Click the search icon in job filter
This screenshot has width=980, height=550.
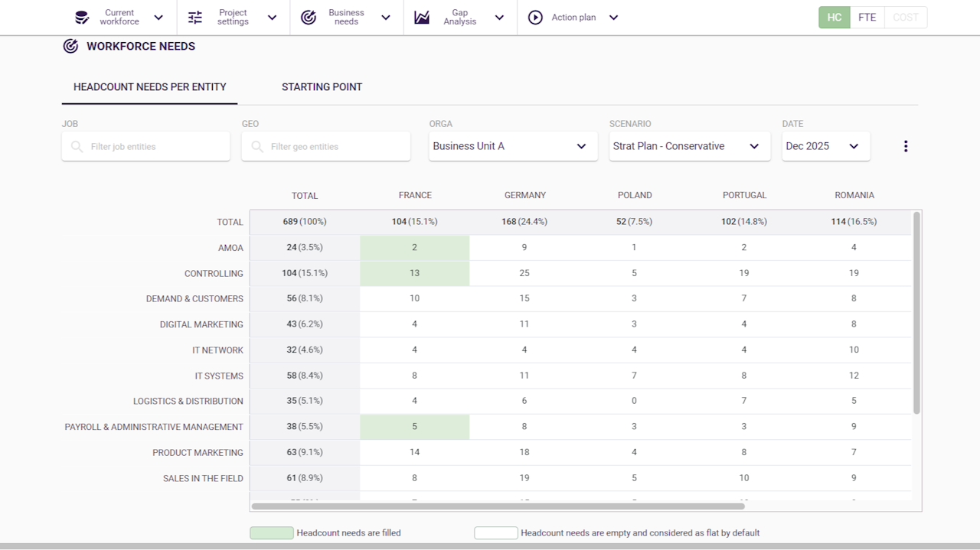[x=77, y=146]
